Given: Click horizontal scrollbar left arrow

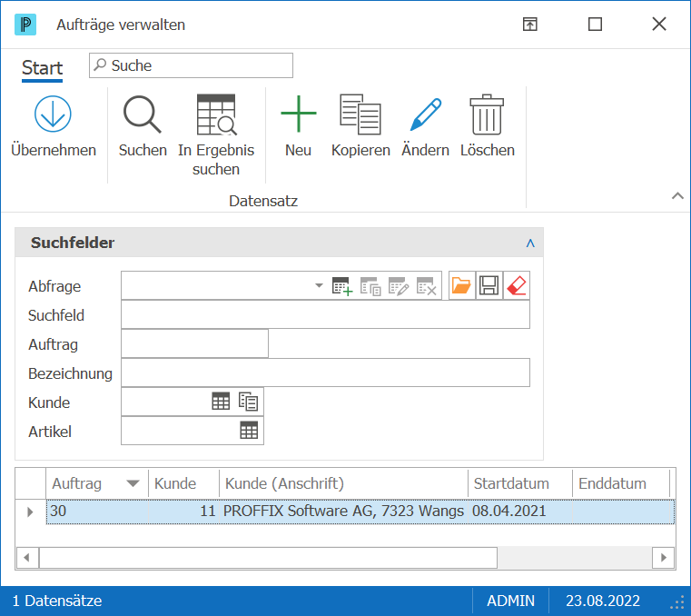Looking at the screenshot, I should tap(27, 558).
